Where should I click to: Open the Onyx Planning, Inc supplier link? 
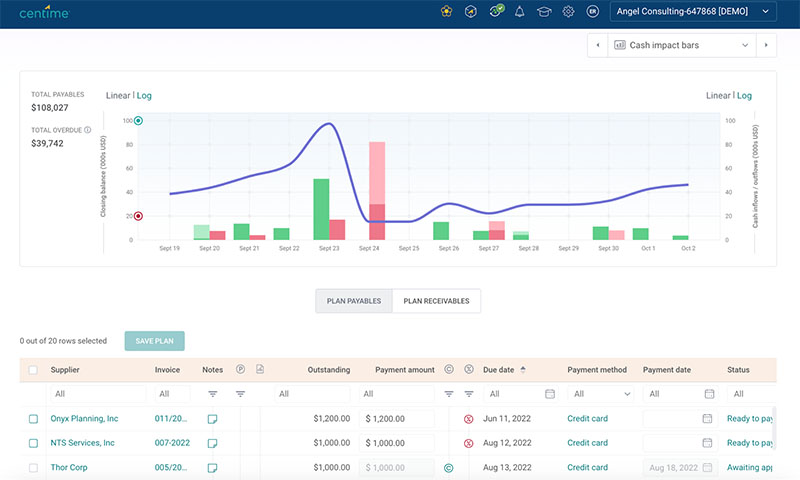84,418
